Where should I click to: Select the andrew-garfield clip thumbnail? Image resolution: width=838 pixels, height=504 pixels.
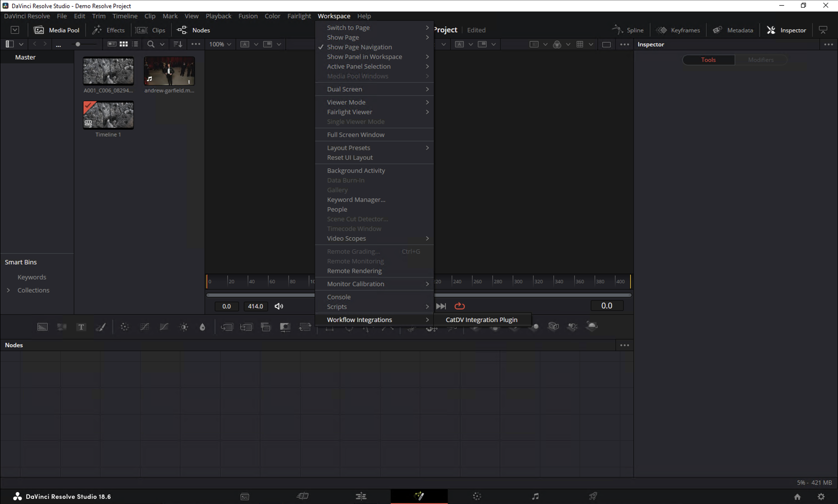tap(169, 71)
